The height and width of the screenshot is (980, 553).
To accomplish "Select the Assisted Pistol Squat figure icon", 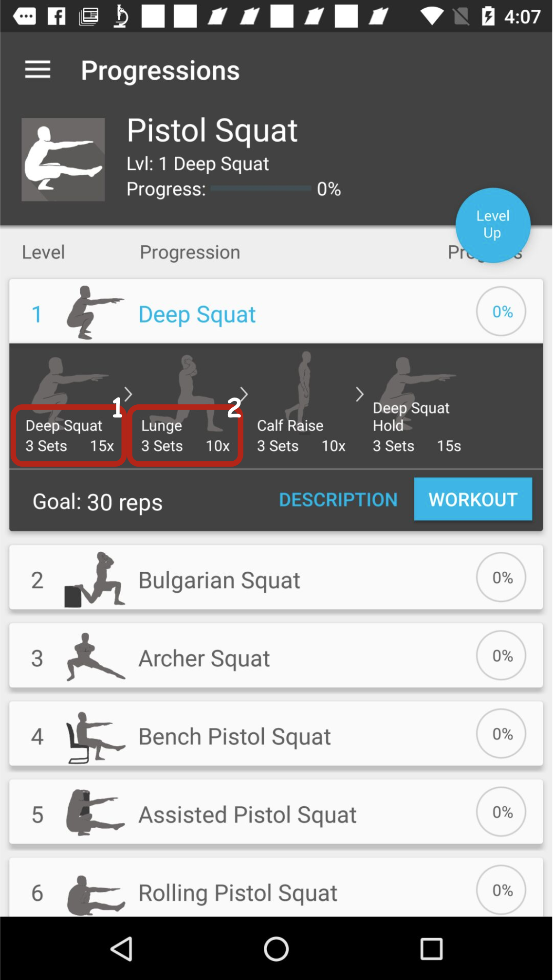I will (x=95, y=813).
